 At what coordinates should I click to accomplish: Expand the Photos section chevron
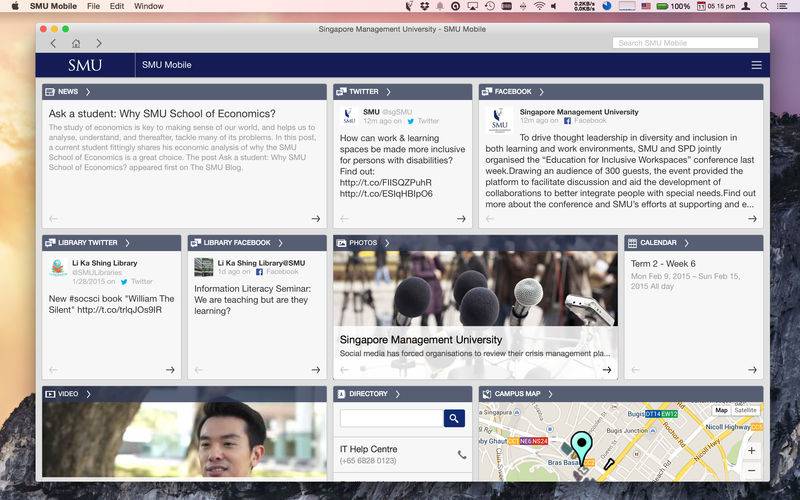[x=387, y=243]
